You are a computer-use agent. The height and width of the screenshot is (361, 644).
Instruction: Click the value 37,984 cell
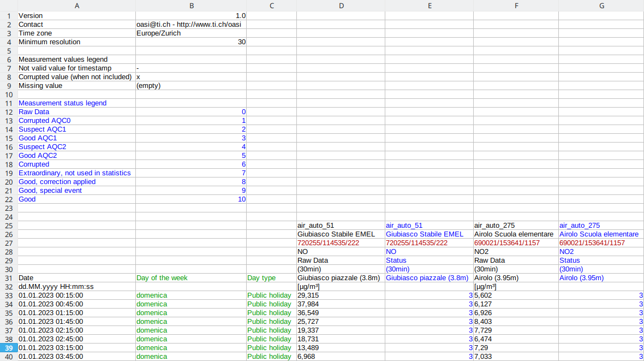point(341,304)
